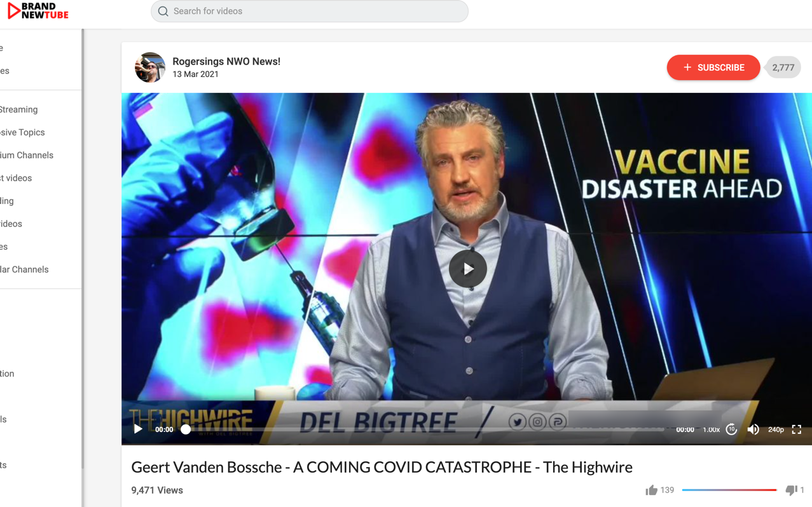The width and height of the screenshot is (812, 507).
Task: Open the 240p quality selector
Action: tap(776, 430)
